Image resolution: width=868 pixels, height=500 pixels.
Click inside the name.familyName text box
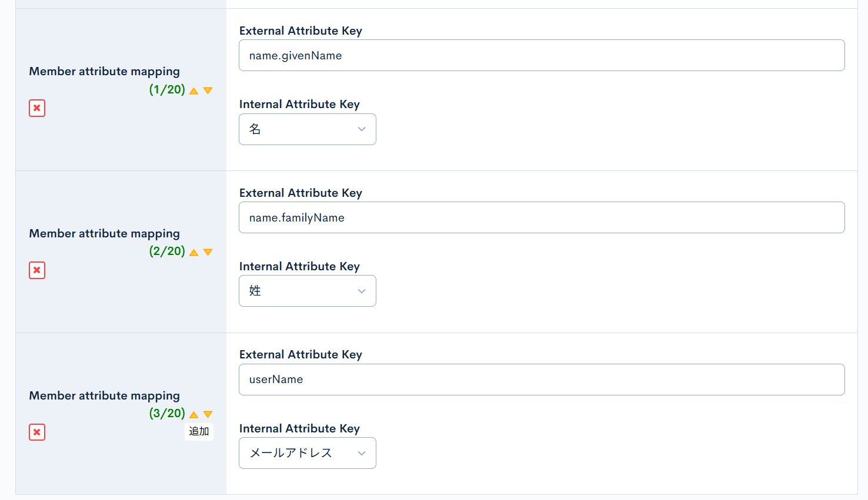pyautogui.click(x=541, y=217)
